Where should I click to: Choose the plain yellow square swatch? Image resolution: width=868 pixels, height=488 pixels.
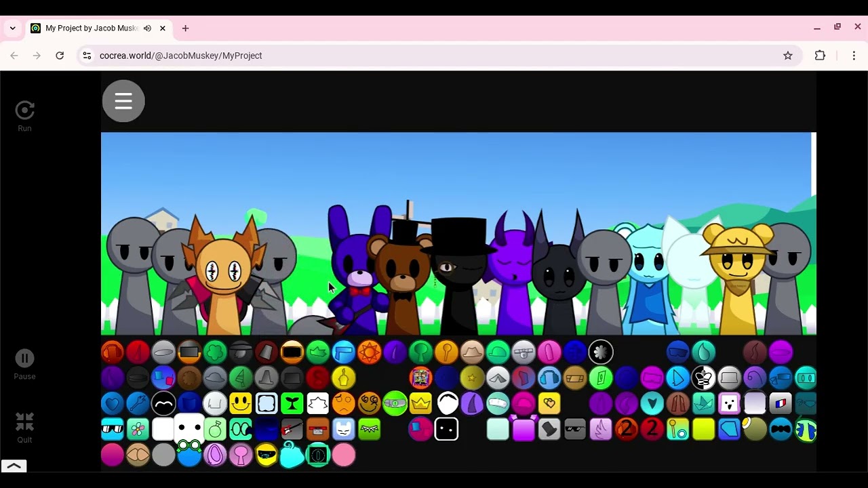click(x=703, y=429)
